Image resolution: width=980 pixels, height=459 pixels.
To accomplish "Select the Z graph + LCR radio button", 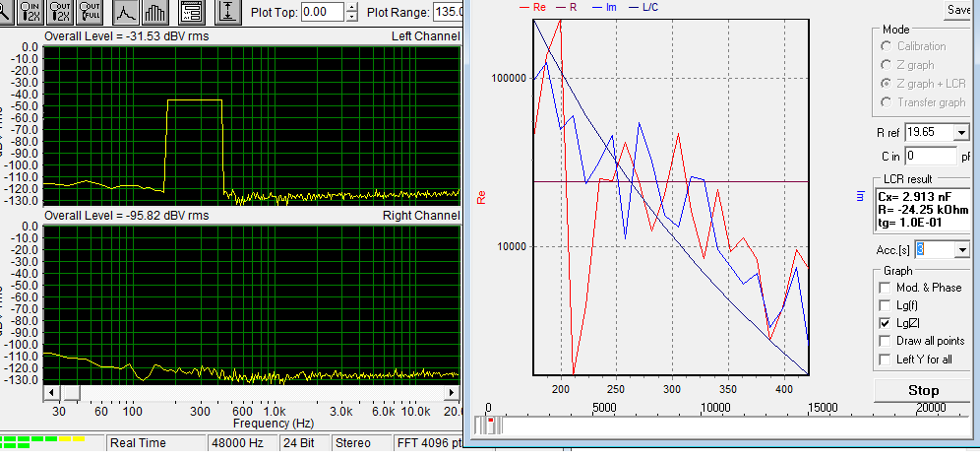I will point(887,84).
